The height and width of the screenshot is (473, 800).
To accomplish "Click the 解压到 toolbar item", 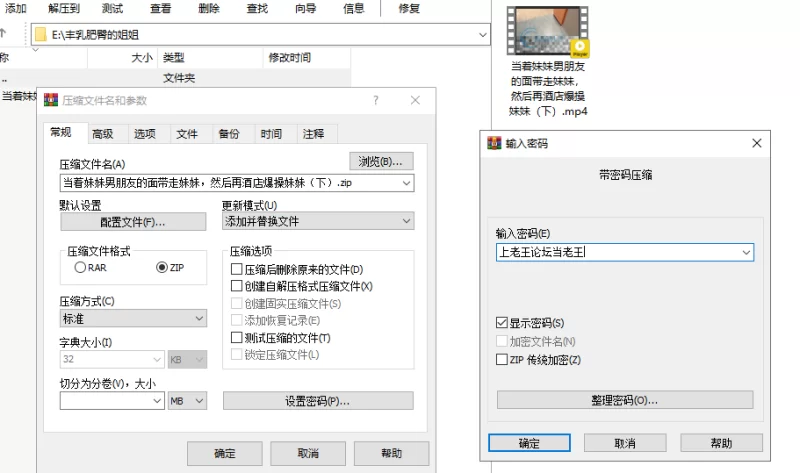I will (x=64, y=8).
